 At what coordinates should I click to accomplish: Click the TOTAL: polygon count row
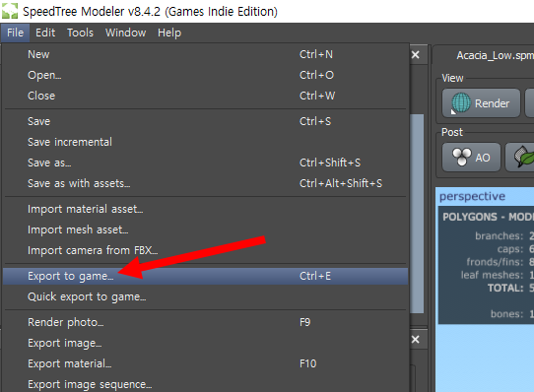click(x=510, y=289)
